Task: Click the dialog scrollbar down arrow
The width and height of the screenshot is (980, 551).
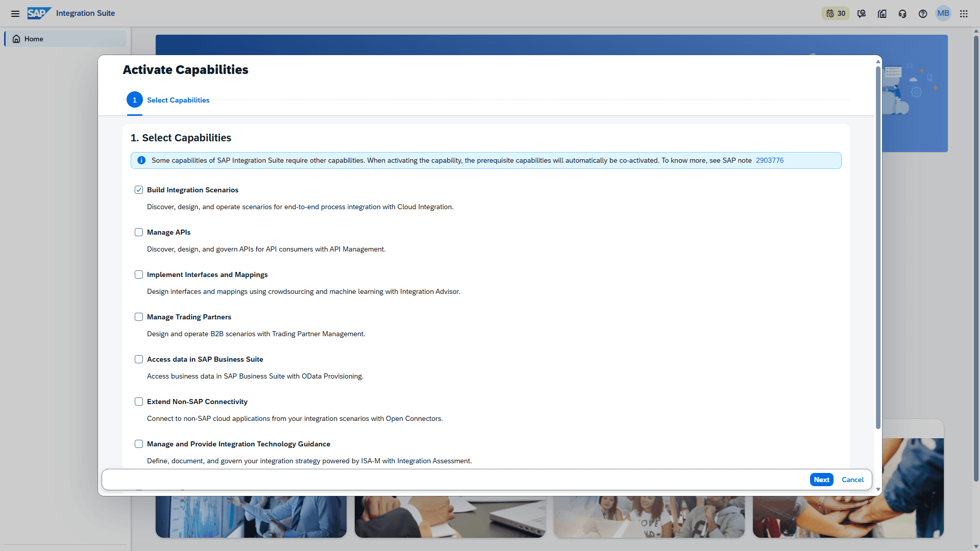Action: click(878, 489)
